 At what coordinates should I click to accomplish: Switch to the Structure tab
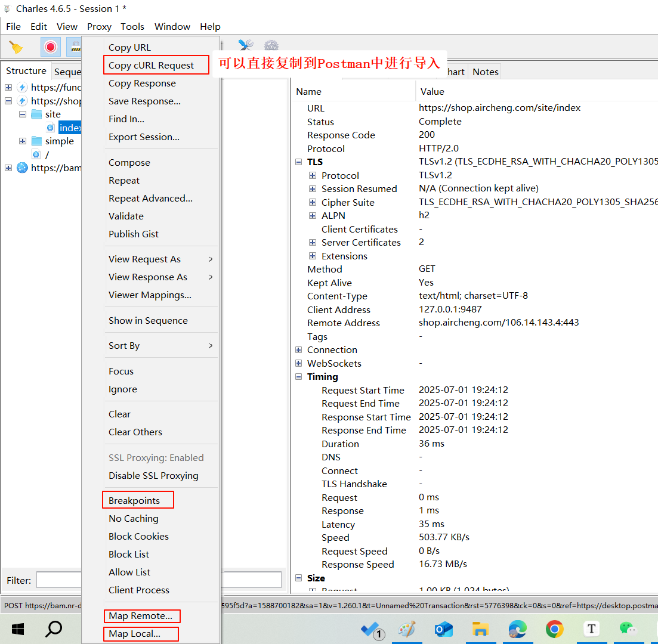coord(26,71)
